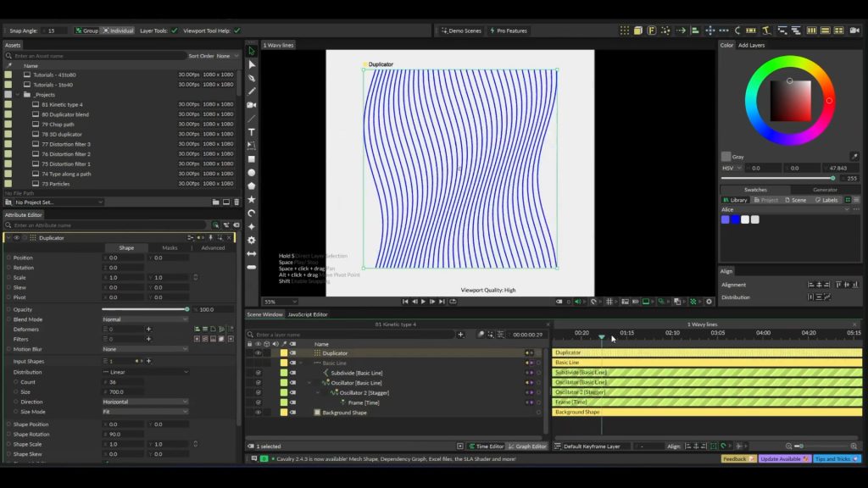The image size is (868, 488).
Task: Select the Polygon shape tool
Action: click(252, 186)
